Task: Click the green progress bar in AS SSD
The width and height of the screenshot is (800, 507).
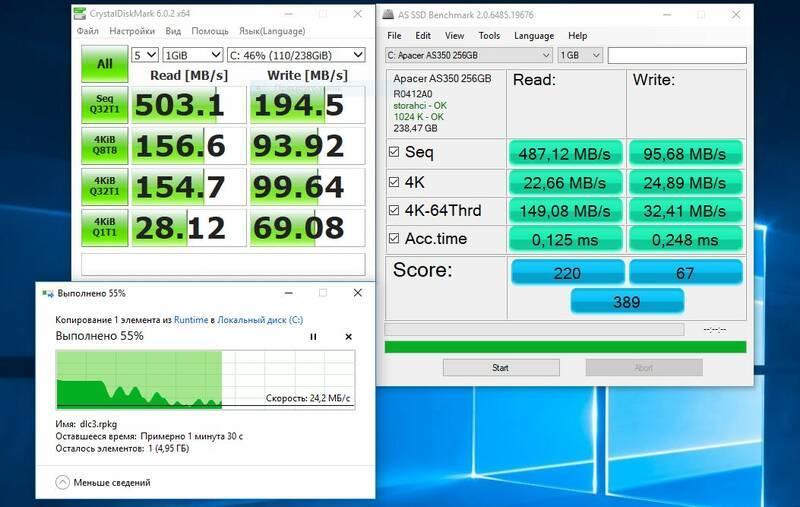Action: click(x=565, y=347)
